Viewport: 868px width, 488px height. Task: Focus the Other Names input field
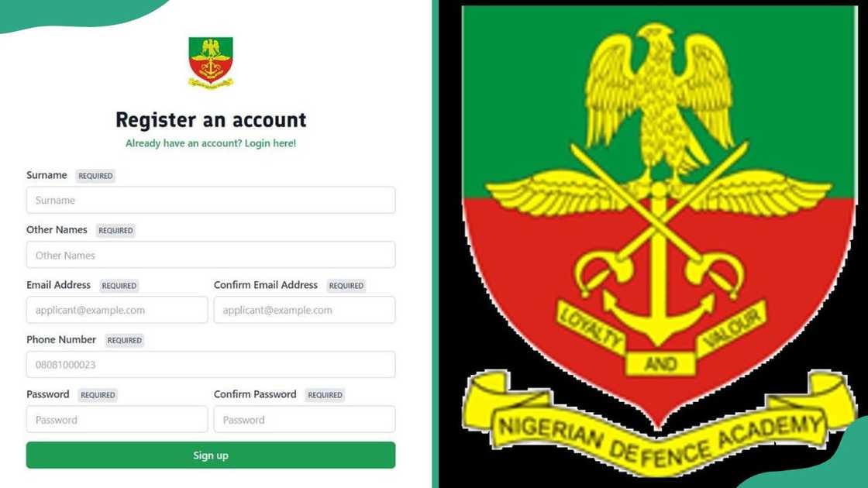click(x=211, y=255)
